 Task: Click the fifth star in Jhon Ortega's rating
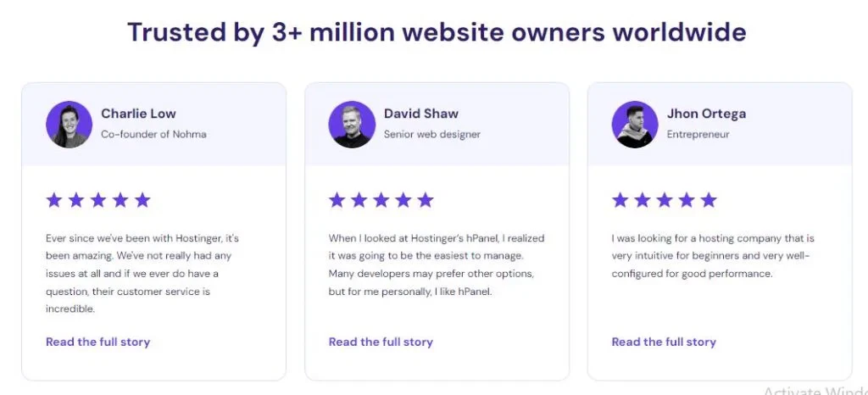point(709,200)
